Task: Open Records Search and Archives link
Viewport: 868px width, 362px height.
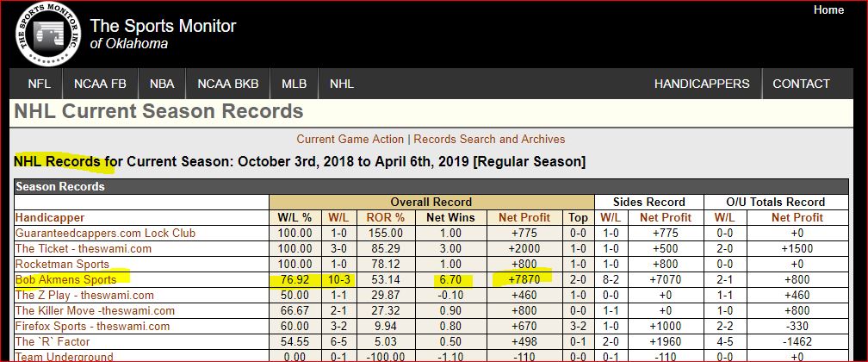Action: click(x=489, y=139)
